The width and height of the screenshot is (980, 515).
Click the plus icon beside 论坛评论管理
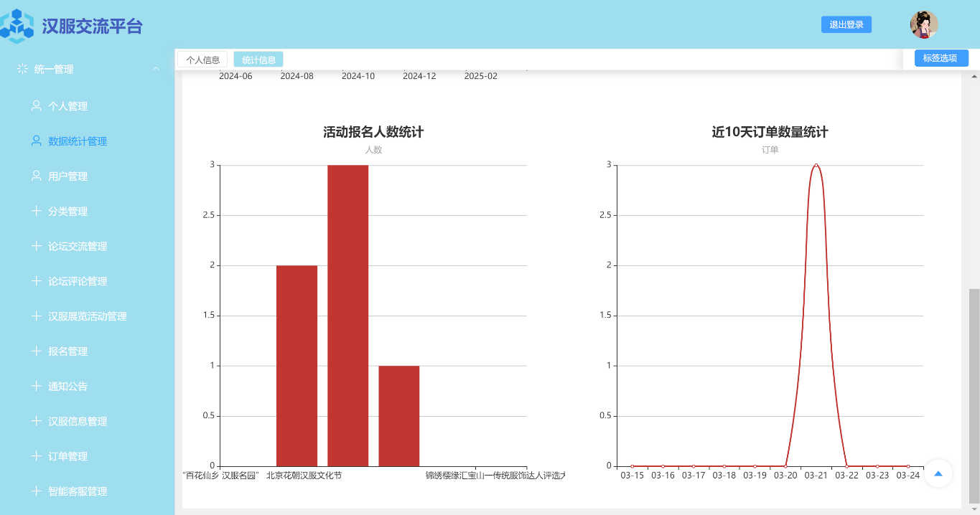[x=36, y=281]
